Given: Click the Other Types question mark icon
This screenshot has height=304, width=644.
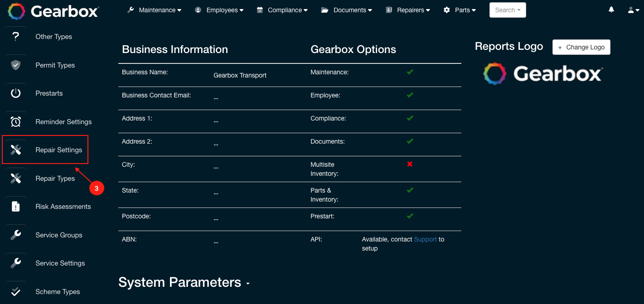Looking at the screenshot, I should pos(16,37).
